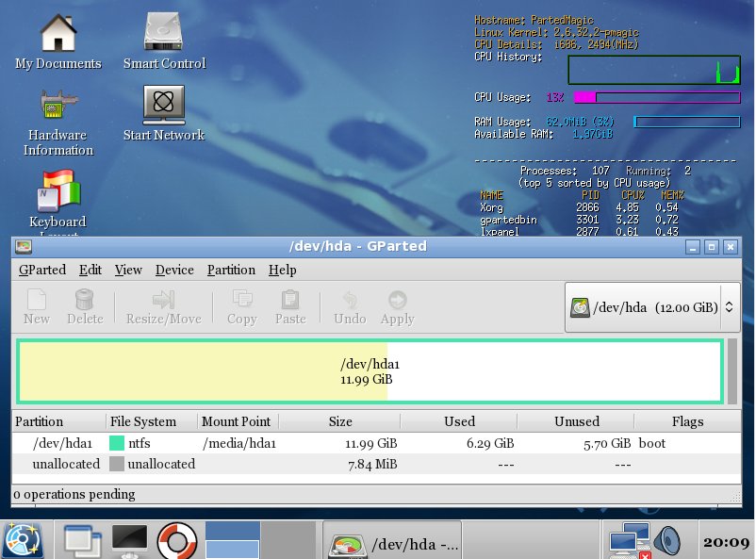Image resolution: width=756 pixels, height=559 pixels.
Task: Open the GParted menu
Action: (x=42, y=270)
